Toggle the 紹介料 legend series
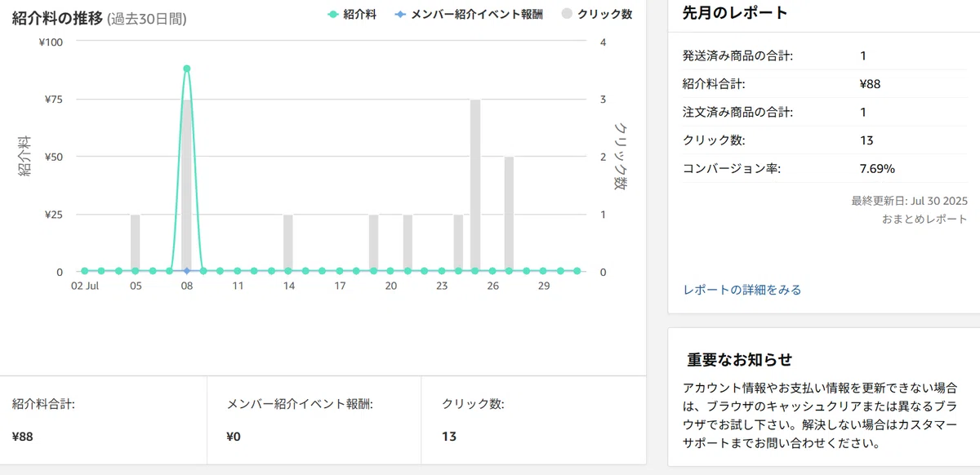This screenshot has height=475, width=980. [x=351, y=14]
